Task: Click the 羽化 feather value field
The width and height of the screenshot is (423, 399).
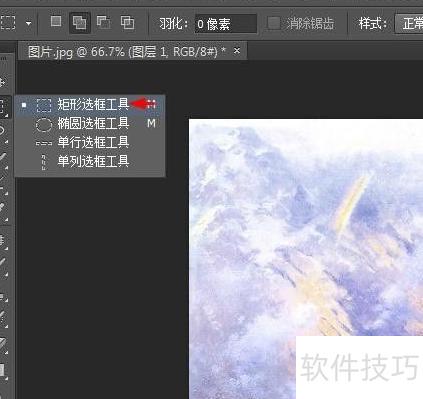Action: [226, 23]
